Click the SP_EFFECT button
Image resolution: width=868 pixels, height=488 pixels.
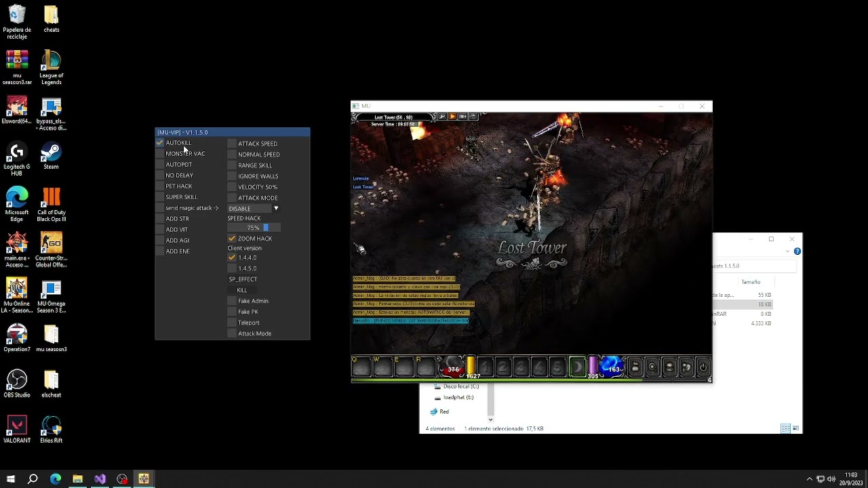point(243,279)
